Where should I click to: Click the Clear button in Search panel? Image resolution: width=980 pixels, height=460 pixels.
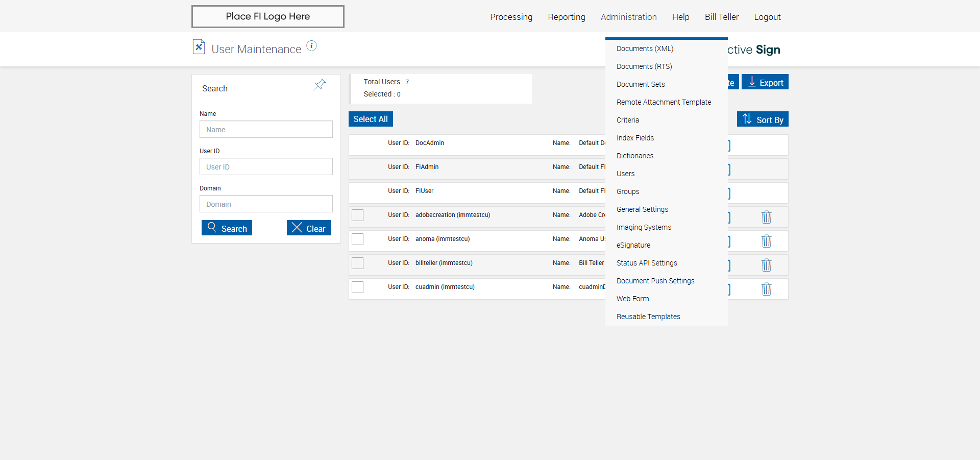click(x=309, y=228)
